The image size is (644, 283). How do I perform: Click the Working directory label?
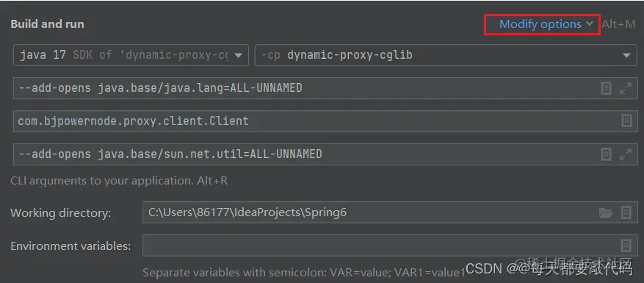[x=60, y=213]
